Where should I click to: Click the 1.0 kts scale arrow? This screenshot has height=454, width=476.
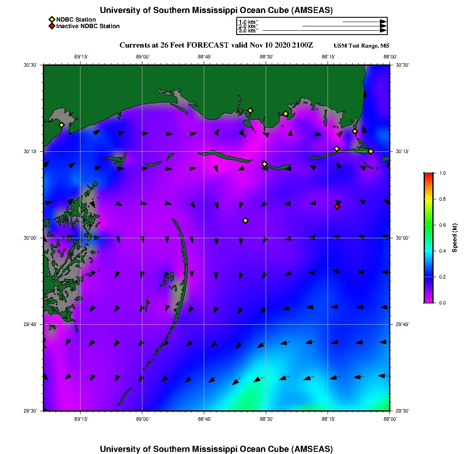coord(363,22)
